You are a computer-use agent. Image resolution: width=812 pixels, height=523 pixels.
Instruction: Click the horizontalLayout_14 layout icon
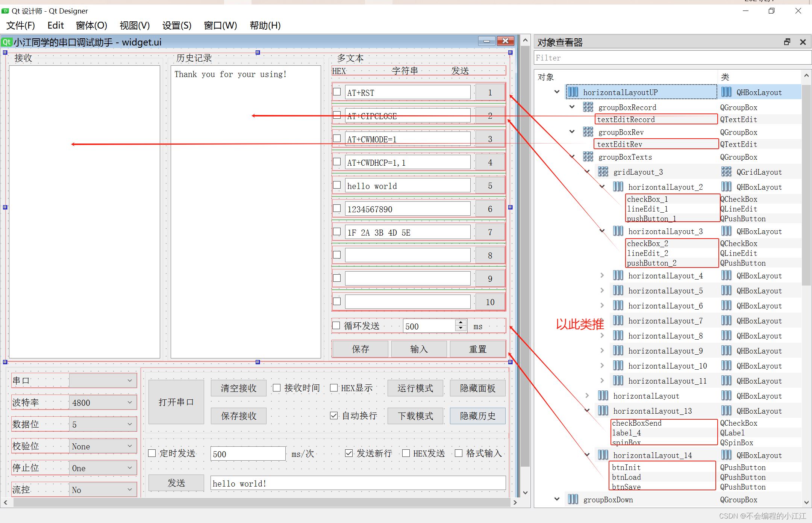pyautogui.click(x=603, y=455)
